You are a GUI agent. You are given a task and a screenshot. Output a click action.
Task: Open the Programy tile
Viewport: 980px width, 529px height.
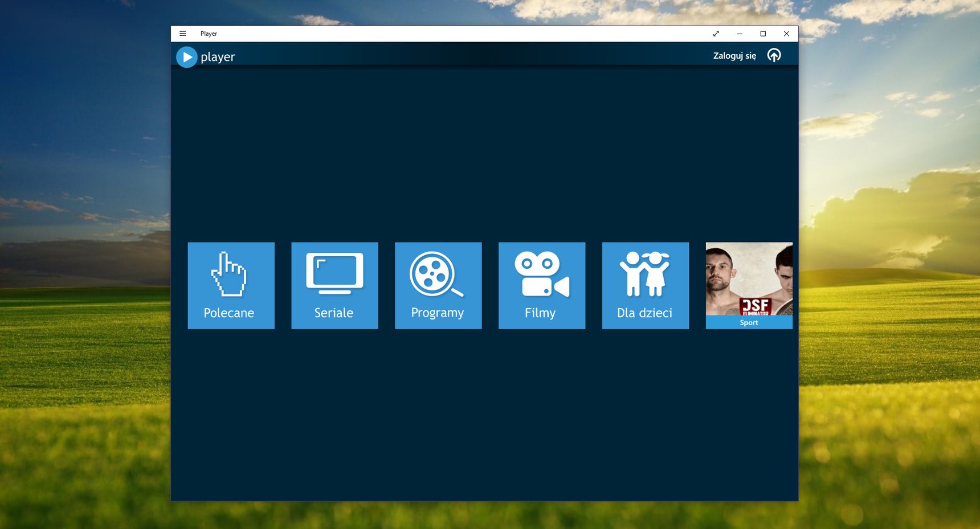pyautogui.click(x=438, y=285)
